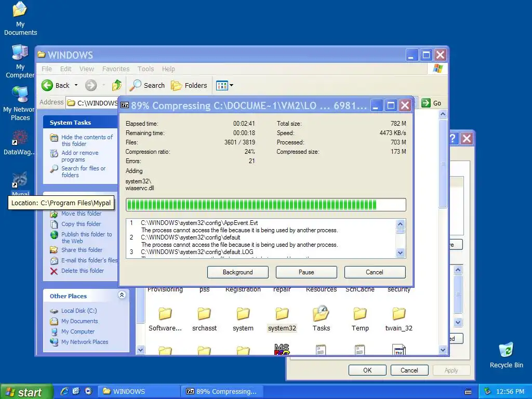Click the Copy this folder link

click(81, 224)
